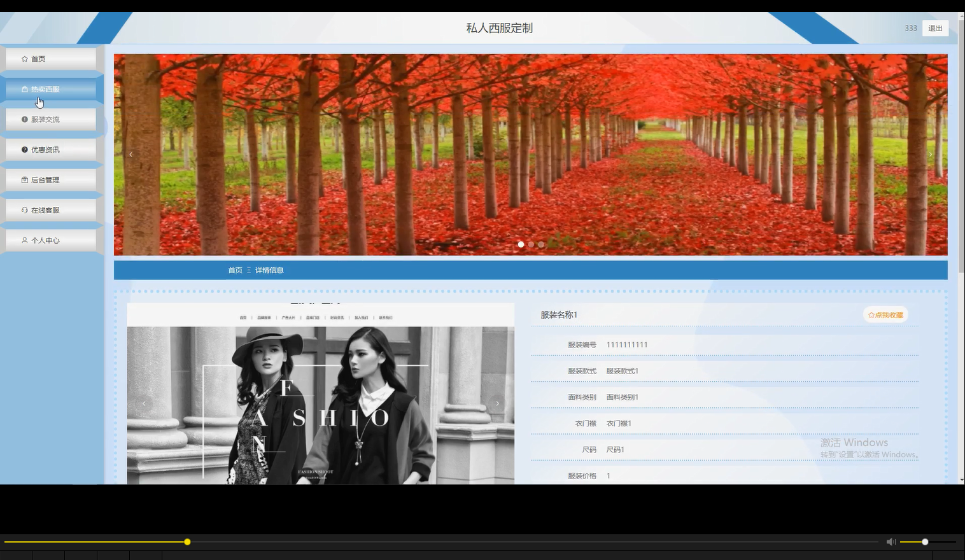Screen dimensions: 965x560
Task: Open the 热卖西服 hot suits section
Action: tap(24, 89)
